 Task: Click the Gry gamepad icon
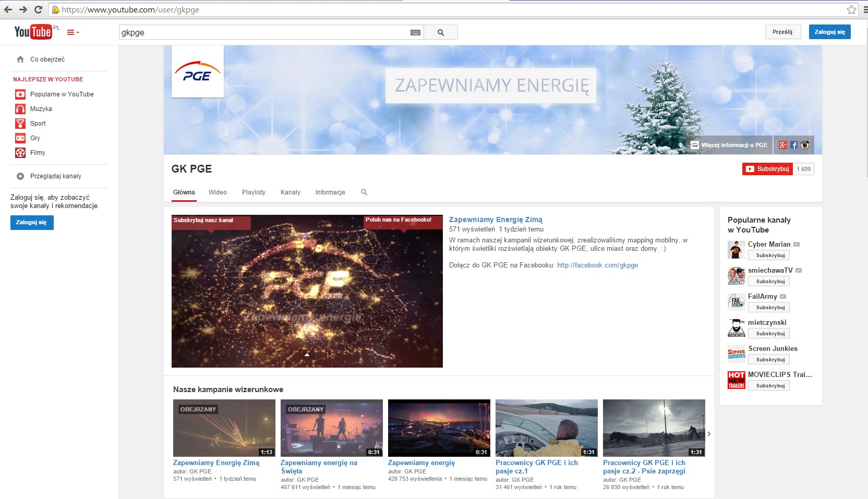pyautogui.click(x=20, y=138)
